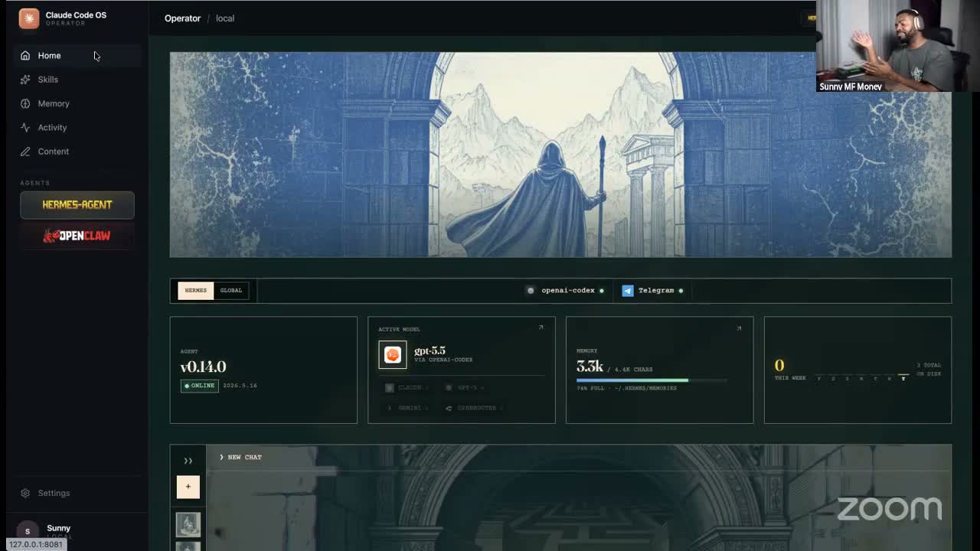Open Content using the pencil icon
The width and height of the screenshot is (980, 551).
(x=25, y=152)
